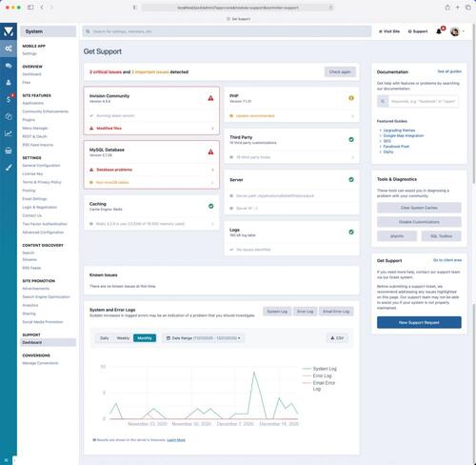Image resolution: width=476 pixels, height=465 pixels.
Task: Open Manage Conversions menu item
Action: [40, 363]
